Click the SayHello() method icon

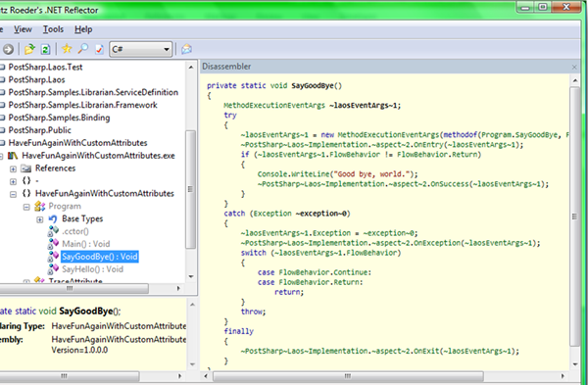(x=53, y=269)
